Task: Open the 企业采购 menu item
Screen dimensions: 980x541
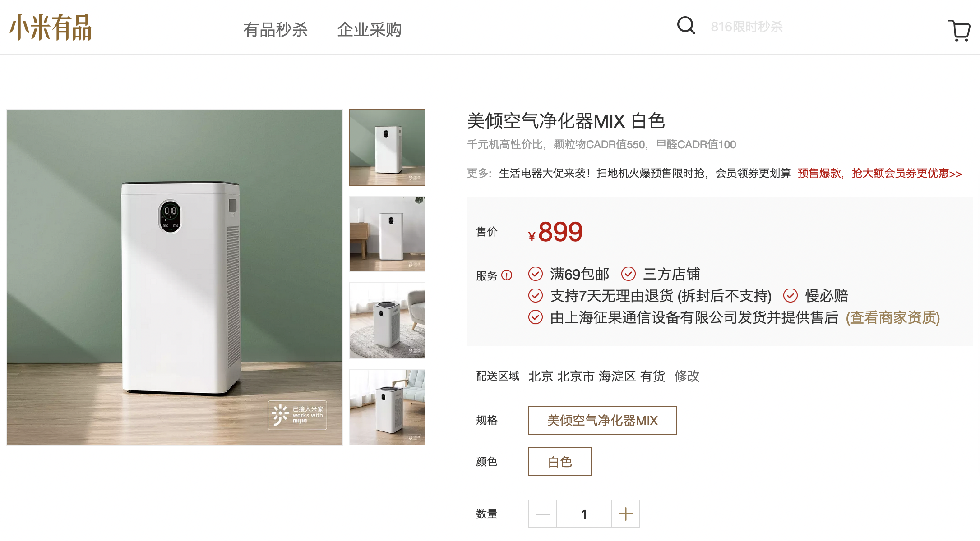Action: click(x=370, y=30)
